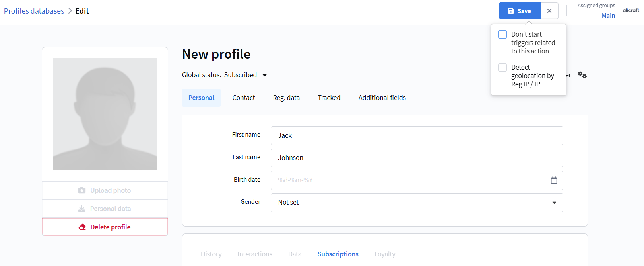Click the allcraft logo
This screenshot has height=266, width=644.
631,10
